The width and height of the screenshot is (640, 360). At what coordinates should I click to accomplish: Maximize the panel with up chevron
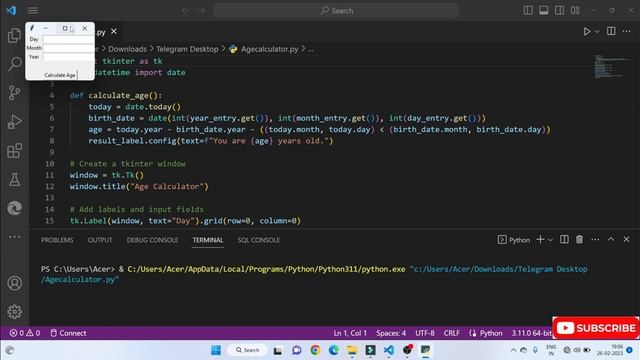click(611, 240)
